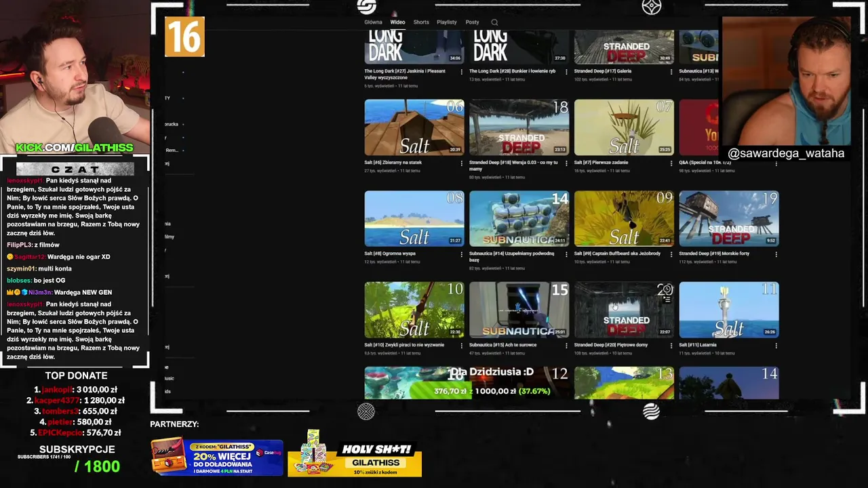Screen dimensions: 868x488
Task: Open title link Salt [#6] Zbieramy na statek
Action: (393, 163)
